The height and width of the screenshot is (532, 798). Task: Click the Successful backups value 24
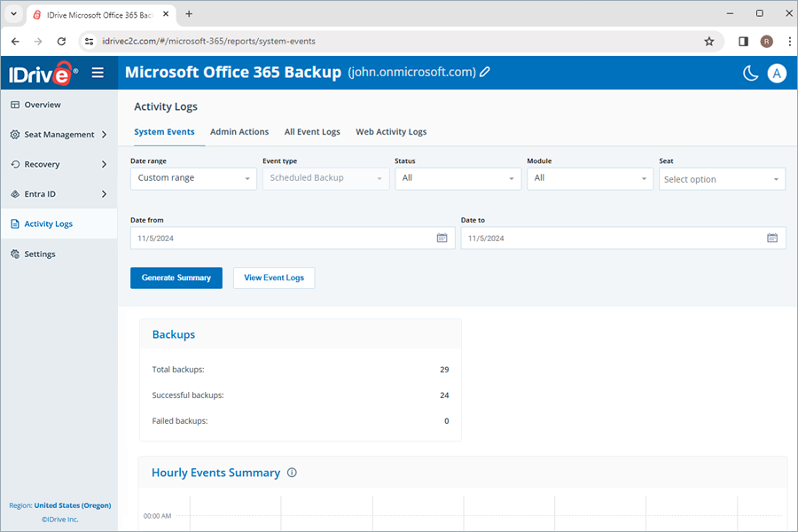pyautogui.click(x=444, y=395)
